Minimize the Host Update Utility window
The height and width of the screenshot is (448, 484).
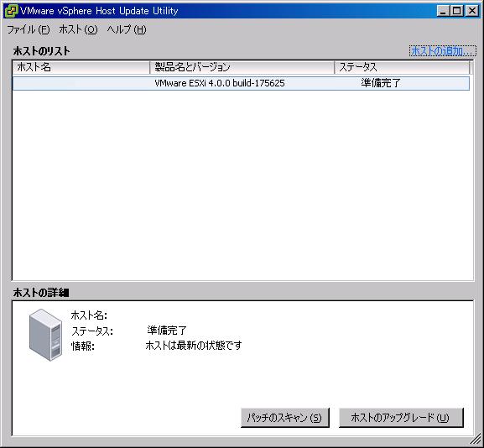(443, 11)
